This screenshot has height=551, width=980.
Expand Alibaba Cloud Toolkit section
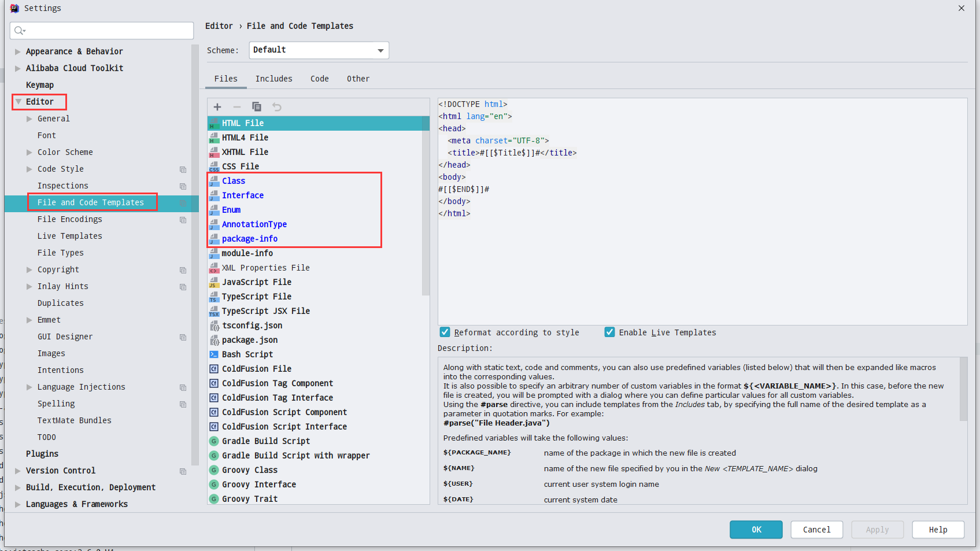click(18, 68)
